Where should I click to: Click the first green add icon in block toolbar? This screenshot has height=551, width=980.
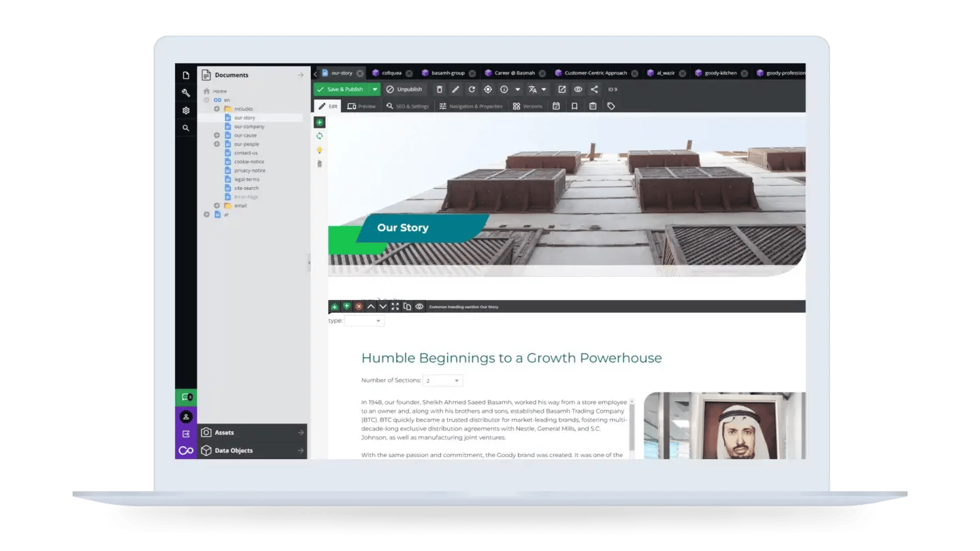tap(334, 307)
